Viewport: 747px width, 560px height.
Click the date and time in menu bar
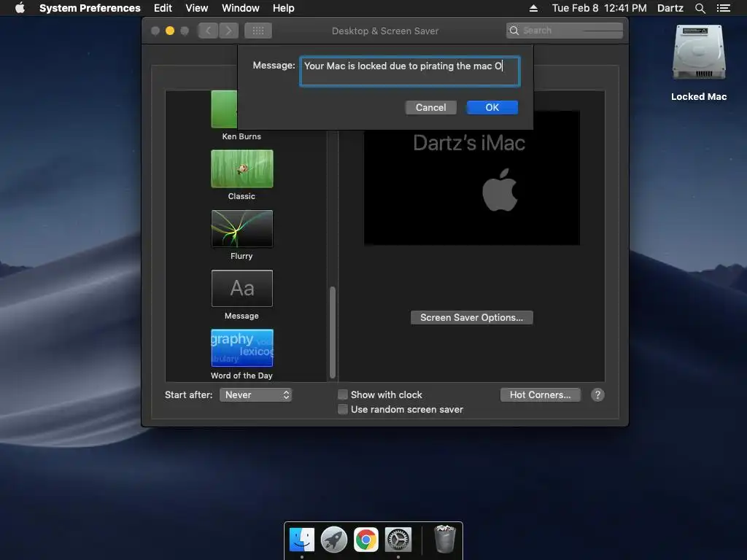point(600,8)
